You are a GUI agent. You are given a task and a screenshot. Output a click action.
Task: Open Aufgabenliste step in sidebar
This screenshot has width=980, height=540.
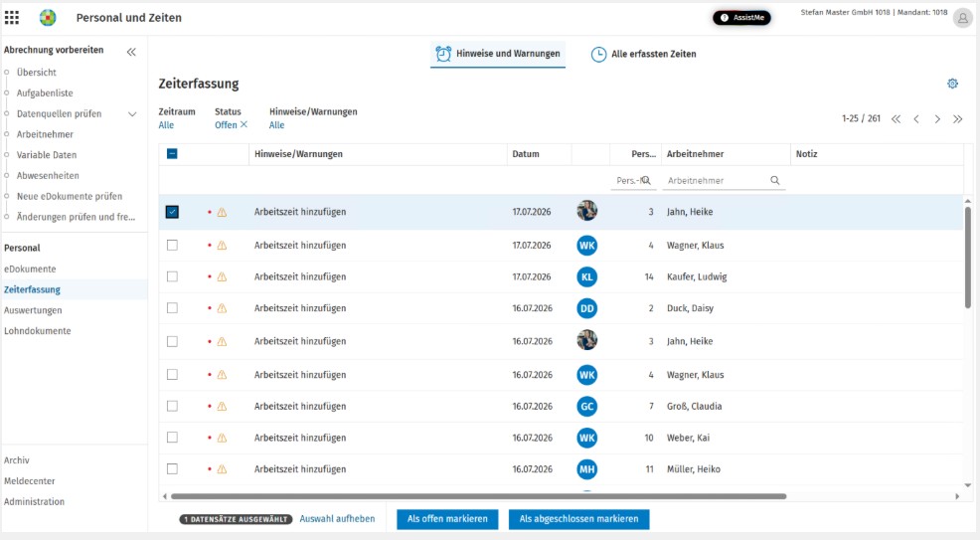tap(45, 93)
